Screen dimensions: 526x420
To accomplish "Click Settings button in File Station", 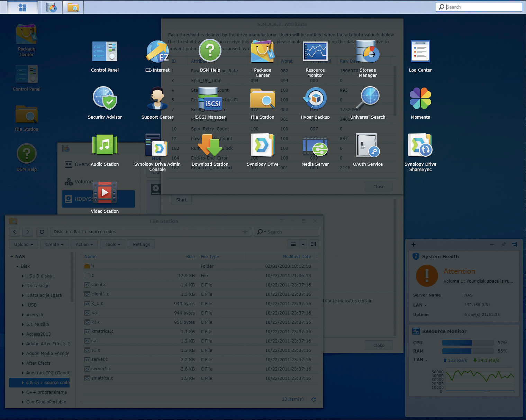I will coord(141,244).
